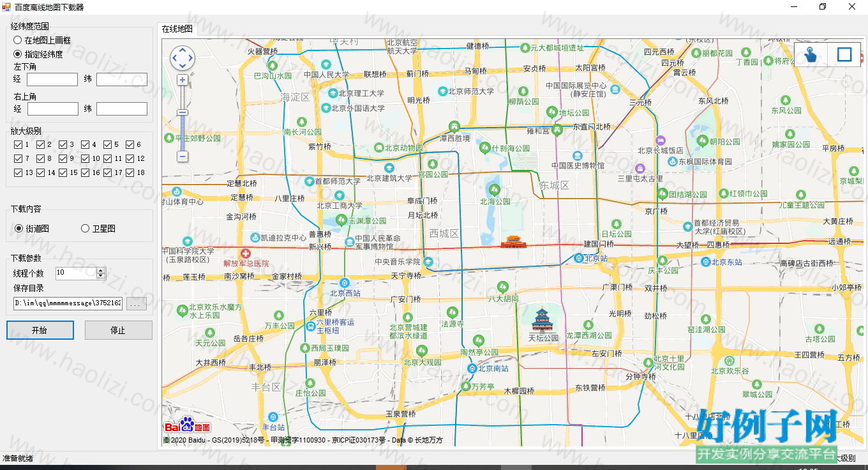868x470 pixels.
Task: Pan the map left with the west arrow
Action: pos(174,58)
